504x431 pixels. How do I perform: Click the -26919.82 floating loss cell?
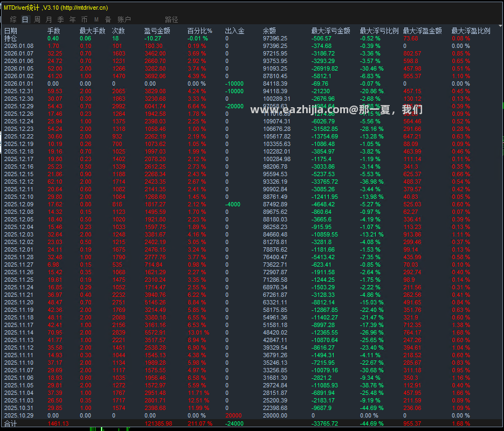pos(325,69)
